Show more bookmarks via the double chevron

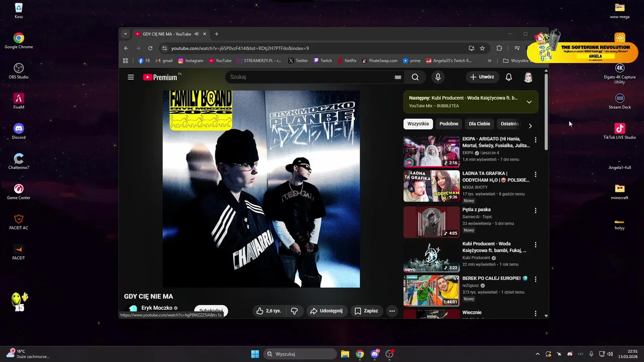[x=489, y=60]
